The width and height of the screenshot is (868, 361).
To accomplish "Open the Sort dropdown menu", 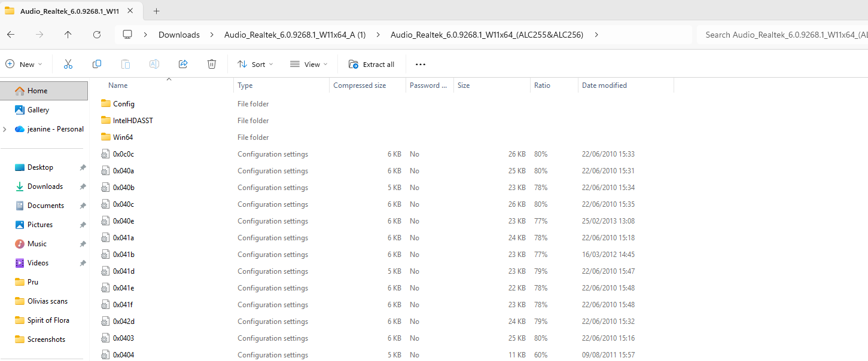I will point(255,65).
